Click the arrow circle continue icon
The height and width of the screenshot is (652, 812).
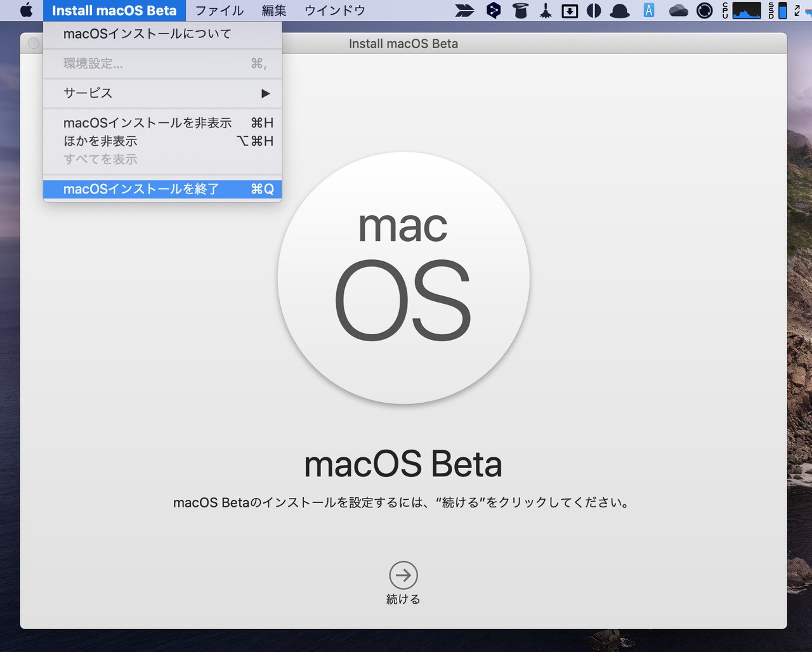(x=403, y=575)
